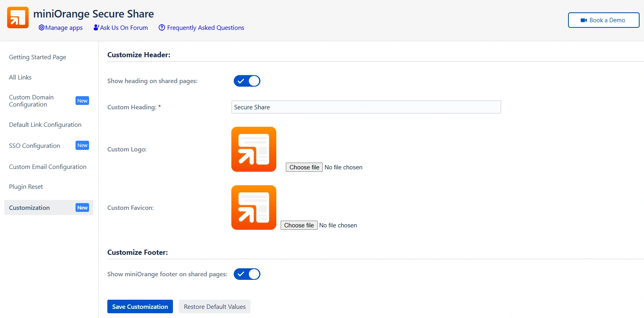This screenshot has height=318, width=644.
Task: Click the video camera icon in Book a Demo
Action: point(584,20)
